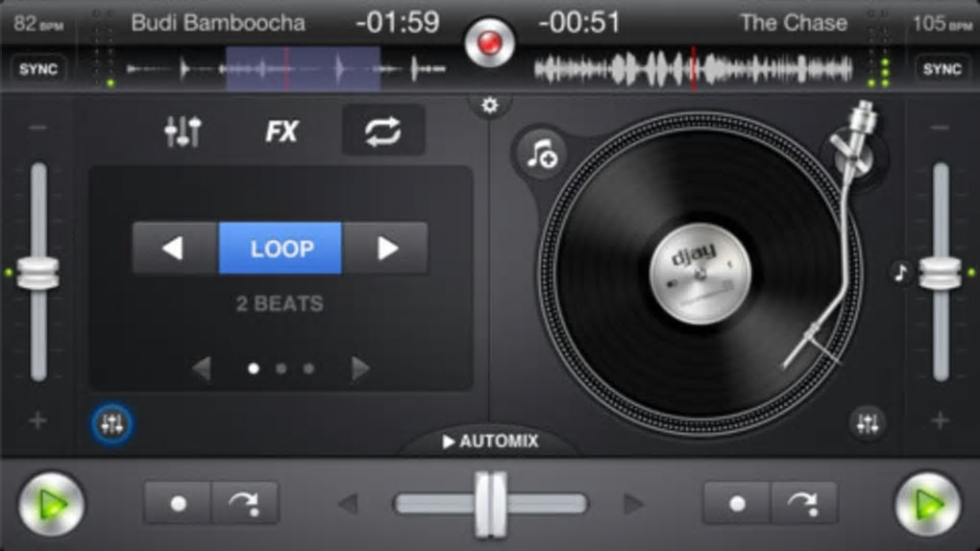980x551 pixels.
Task: Click right deck pitch slider handle
Action: 940,273
